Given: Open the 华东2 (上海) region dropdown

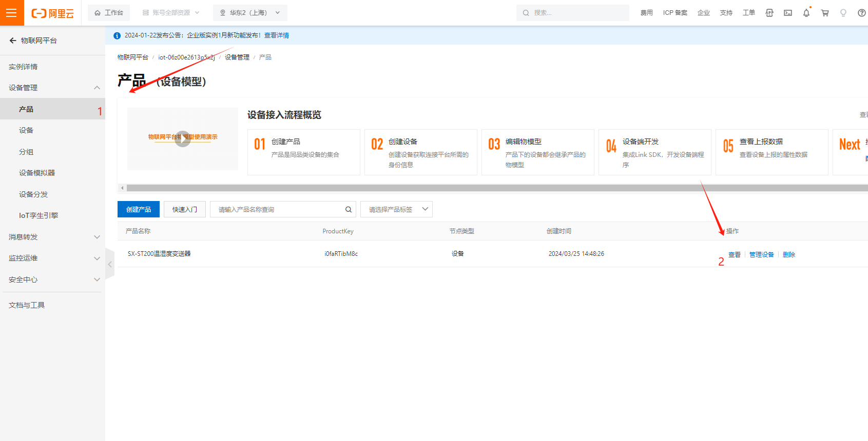Looking at the screenshot, I should (x=250, y=13).
